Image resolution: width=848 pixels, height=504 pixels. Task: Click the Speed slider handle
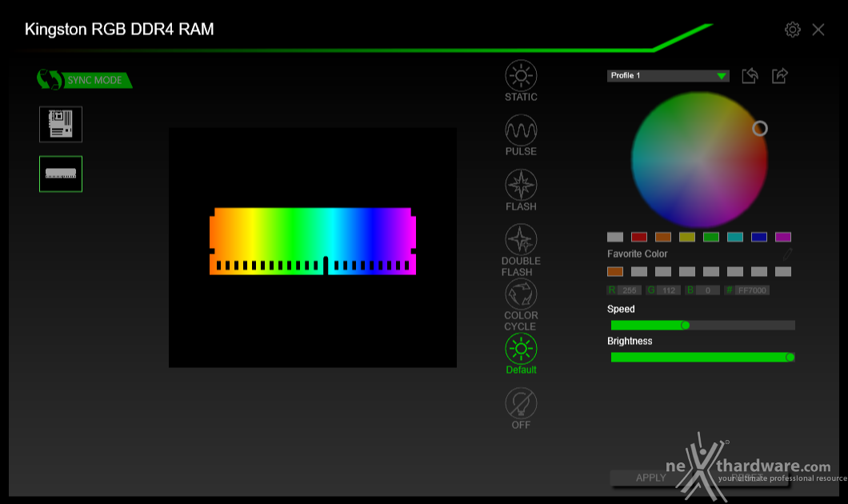click(686, 325)
